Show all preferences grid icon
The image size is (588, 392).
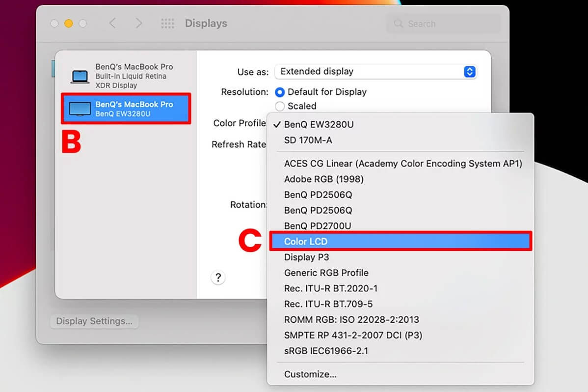(168, 23)
